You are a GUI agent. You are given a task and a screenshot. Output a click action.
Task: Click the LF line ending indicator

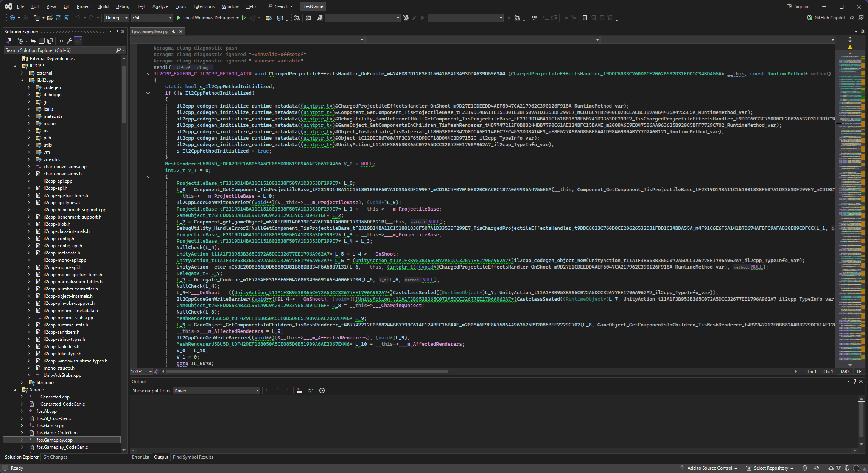coord(859,372)
